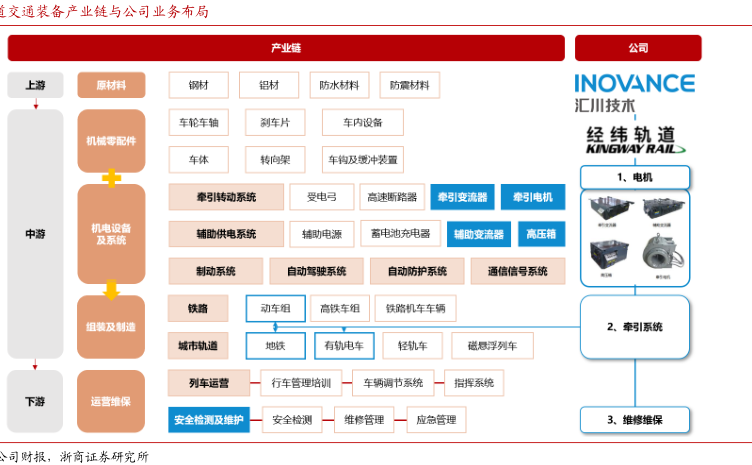Click the yellow plus sign icon
This screenshot has width=752, height=465.
point(111,177)
